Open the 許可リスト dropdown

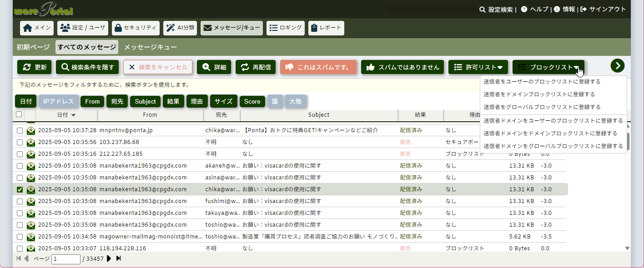point(478,67)
